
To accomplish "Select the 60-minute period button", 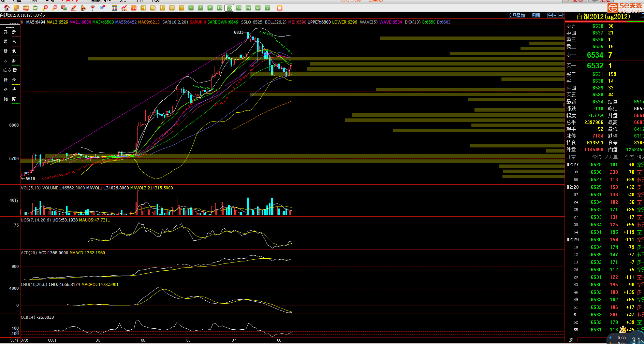I will [239, 8].
